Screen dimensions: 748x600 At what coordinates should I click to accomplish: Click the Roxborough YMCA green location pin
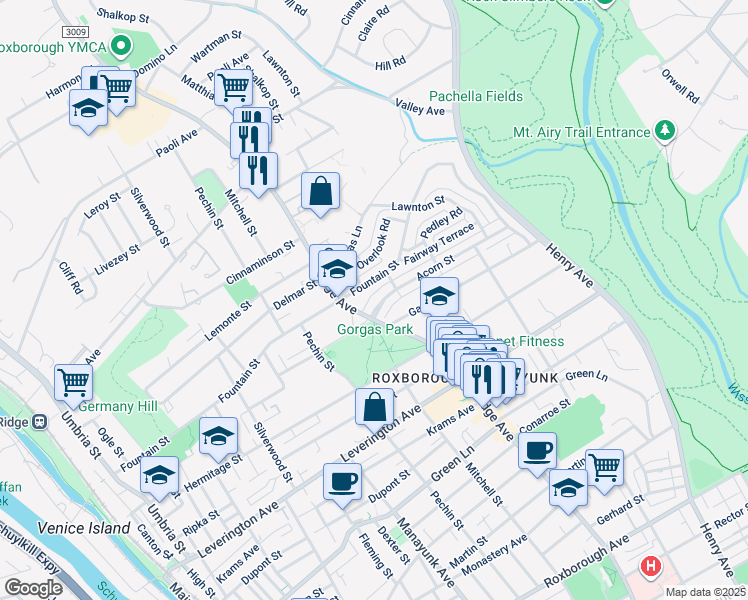click(x=121, y=46)
